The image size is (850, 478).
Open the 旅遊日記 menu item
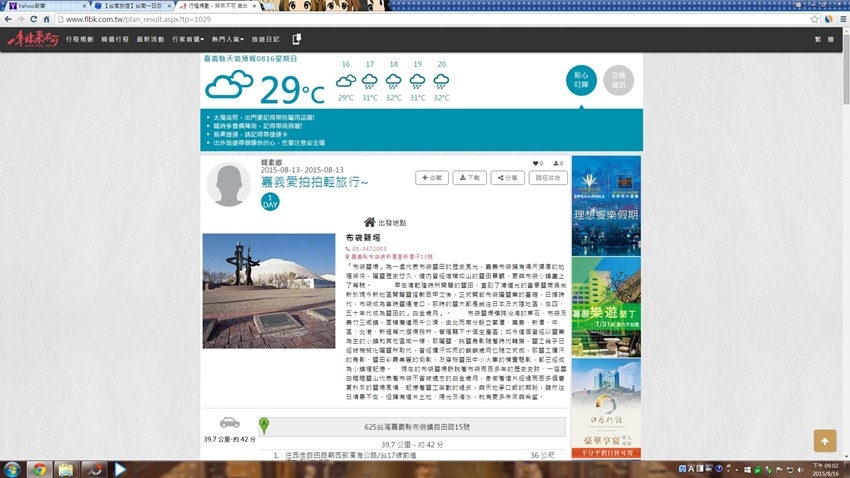click(x=265, y=39)
